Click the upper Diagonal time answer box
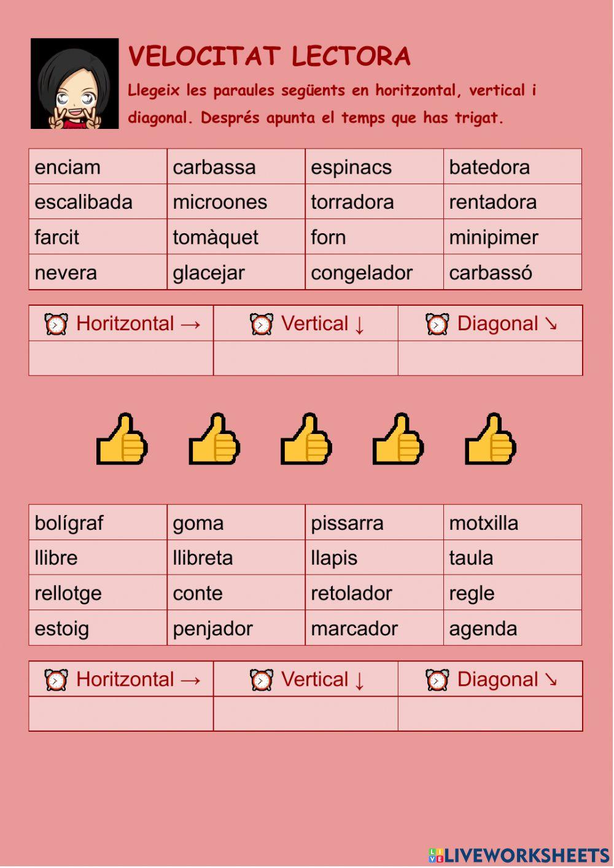This screenshot has width=614, height=868. (490, 358)
